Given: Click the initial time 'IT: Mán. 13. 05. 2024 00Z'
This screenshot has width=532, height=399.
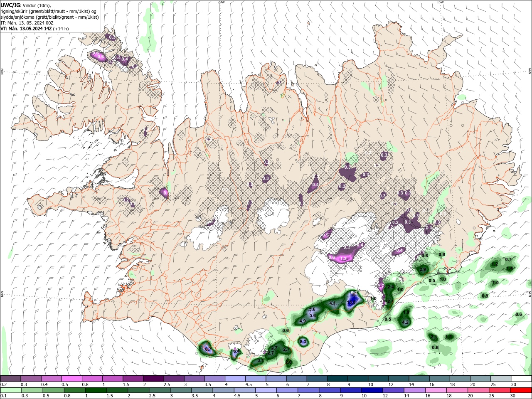Looking at the screenshot, I should click(x=27, y=23).
